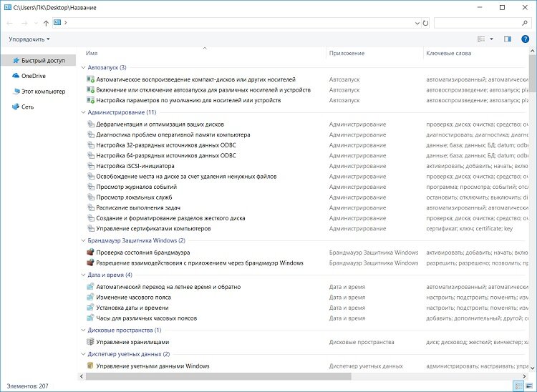Collapse the Администрирование (11) group
The height and width of the screenshot is (392, 537).
tap(83, 112)
